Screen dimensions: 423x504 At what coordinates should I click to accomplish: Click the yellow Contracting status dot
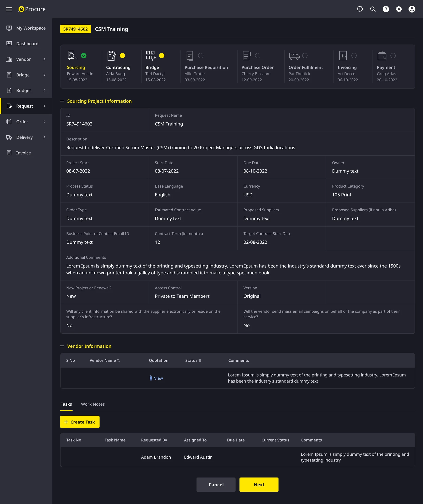[122, 56]
